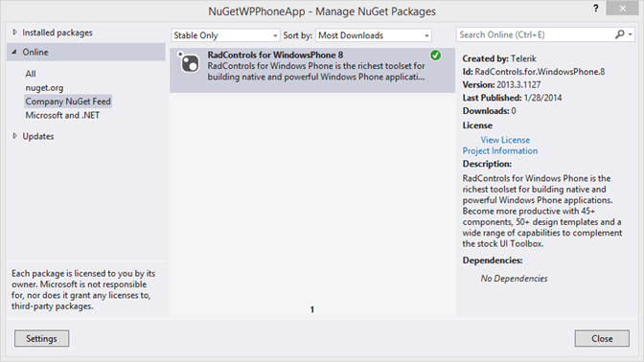The image size is (644, 362).
Task: Select the nuget.org source
Action: pos(44,88)
